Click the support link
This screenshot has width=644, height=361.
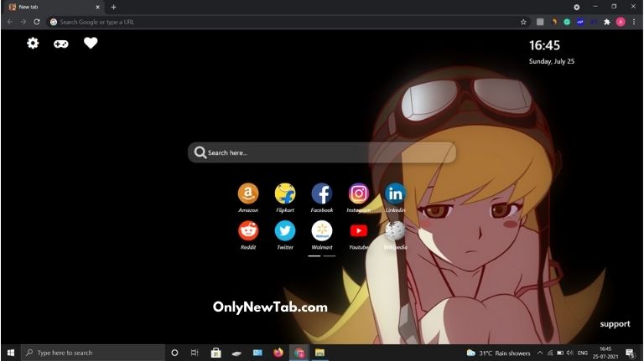coord(615,323)
